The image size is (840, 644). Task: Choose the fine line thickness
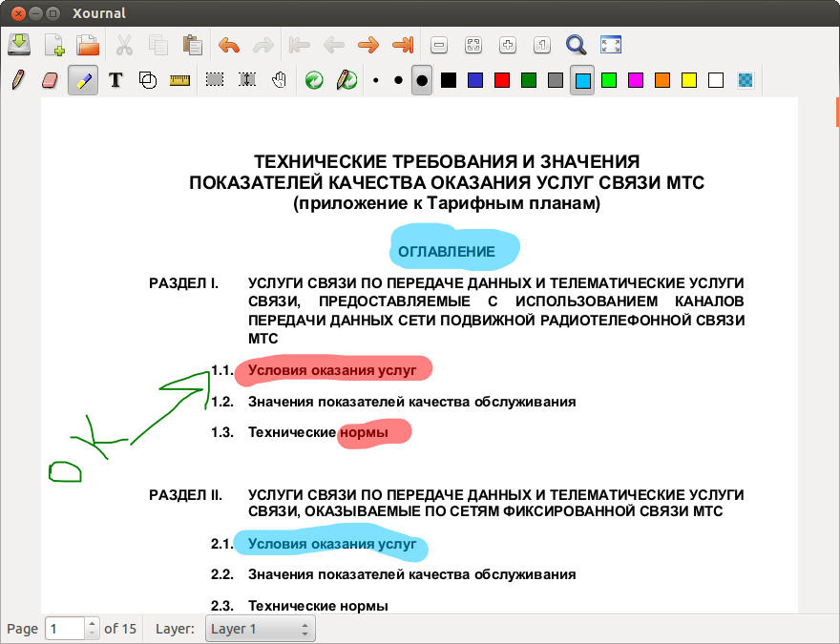point(376,80)
